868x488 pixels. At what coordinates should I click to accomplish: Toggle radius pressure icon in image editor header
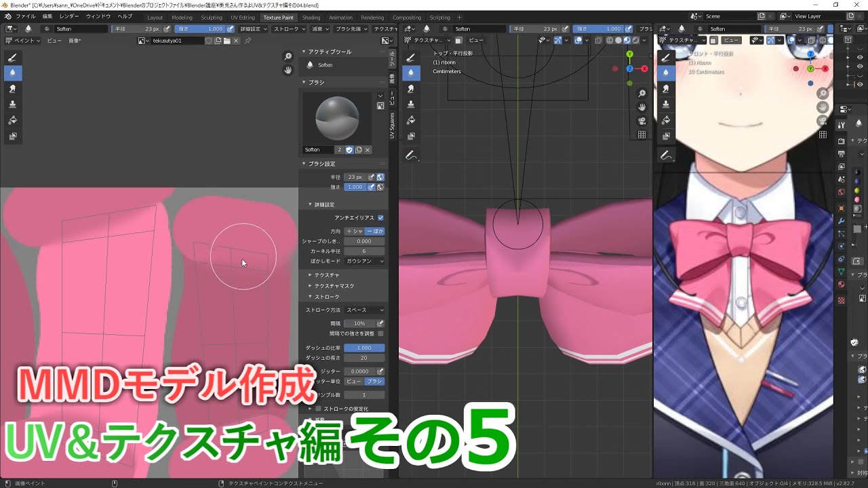click(165, 28)
